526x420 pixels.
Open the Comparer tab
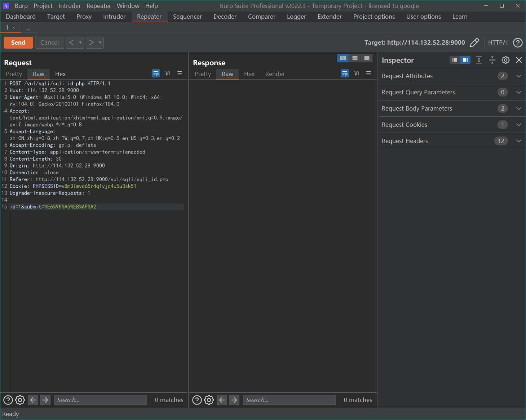pos(262,17)
